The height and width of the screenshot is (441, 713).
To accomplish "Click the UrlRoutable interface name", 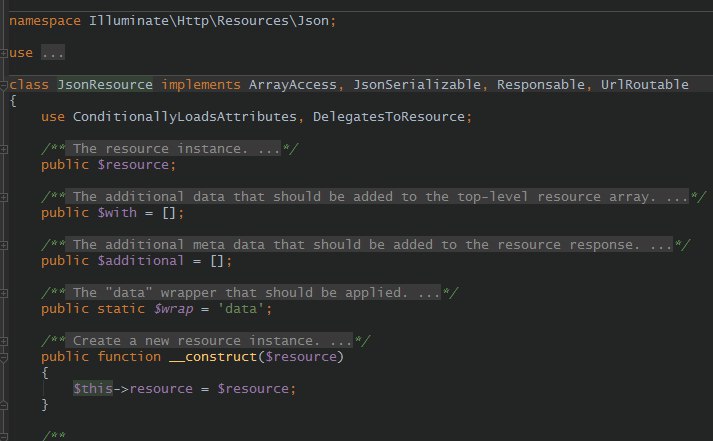I will point(644,85).
